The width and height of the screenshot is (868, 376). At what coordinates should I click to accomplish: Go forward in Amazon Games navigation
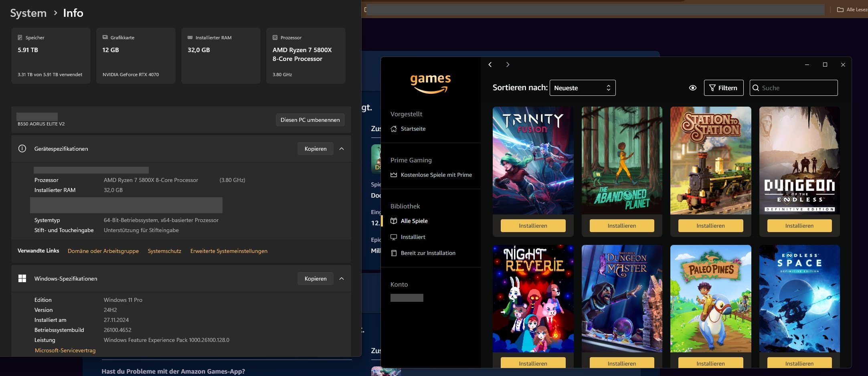click(x=508, y=65)
